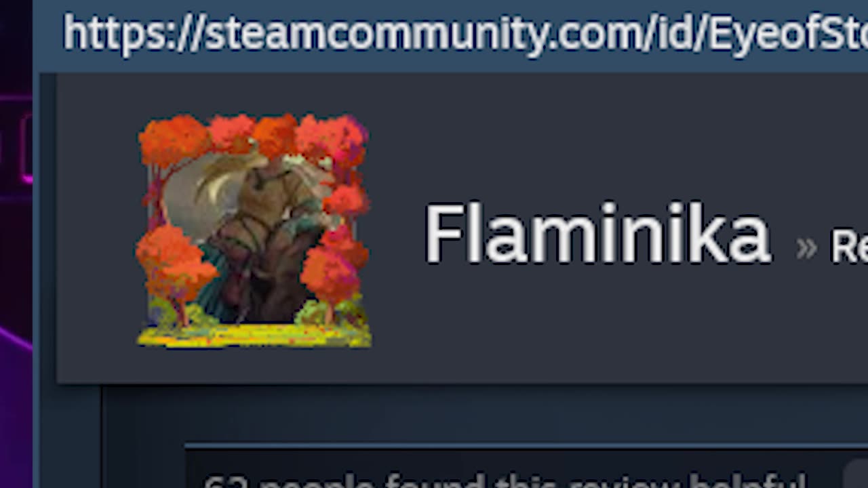The image size is (868, 488).
Task: Click the Flaminika profile name link
Action: coord(597,234)
